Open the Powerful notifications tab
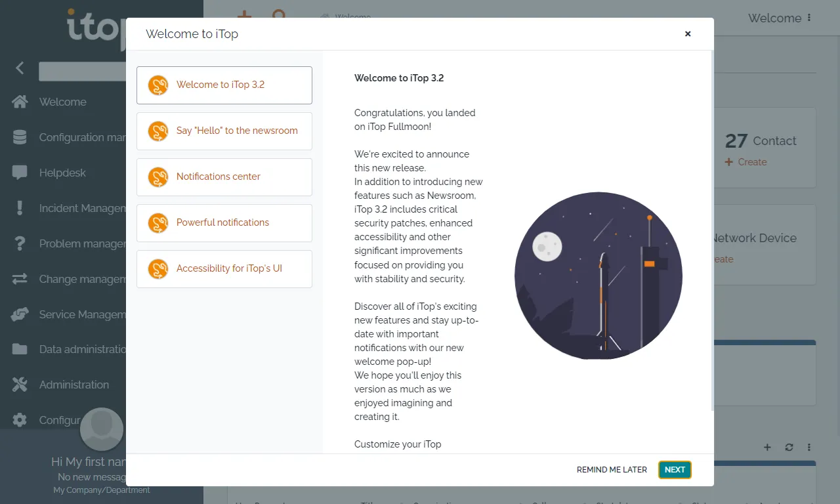This screenshot has height=504, width=840. [x=224, y=223]
